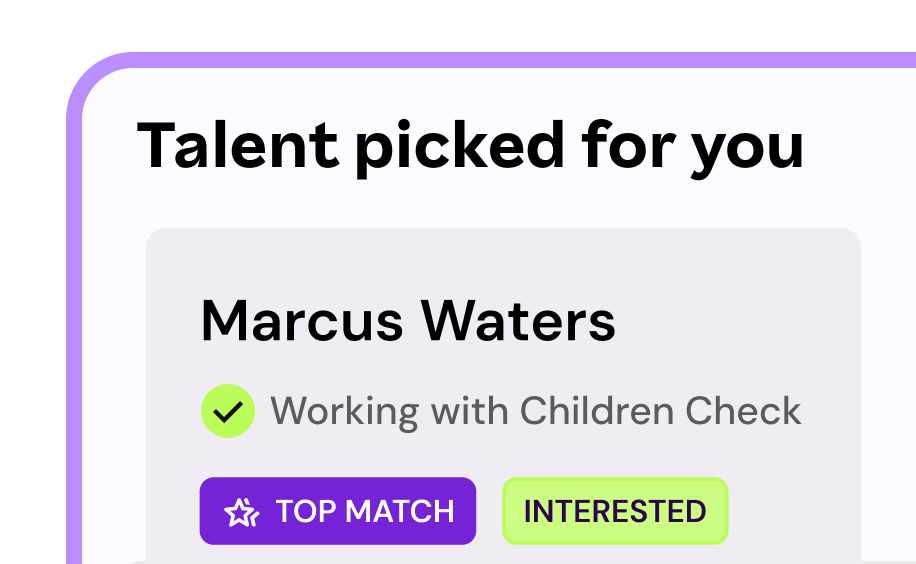Click the white sparkle star on the purple badge
The width and height of the screenshot is (916, 564).
pos(241,512)
